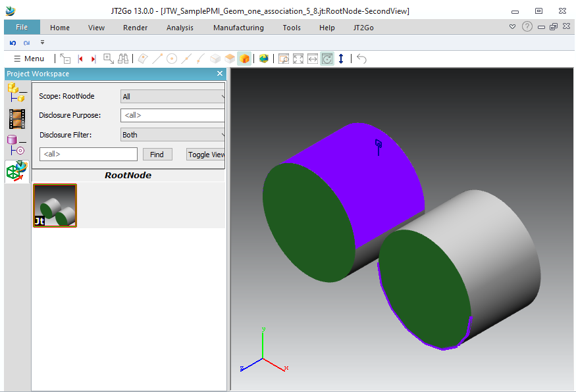This screenshot has width=576, height=392.
Task: Open the Disclosure Filter dropdown showing Both
Action: (172, 135)
